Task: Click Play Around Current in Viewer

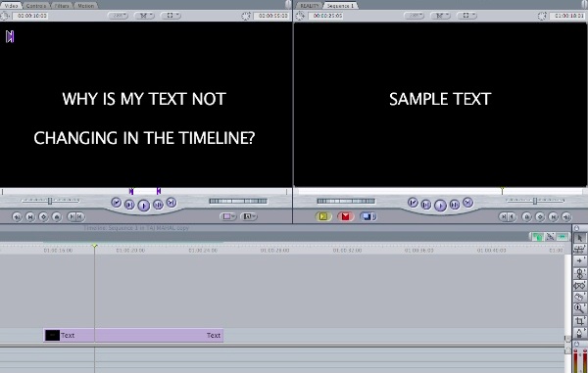Action: 158,205
